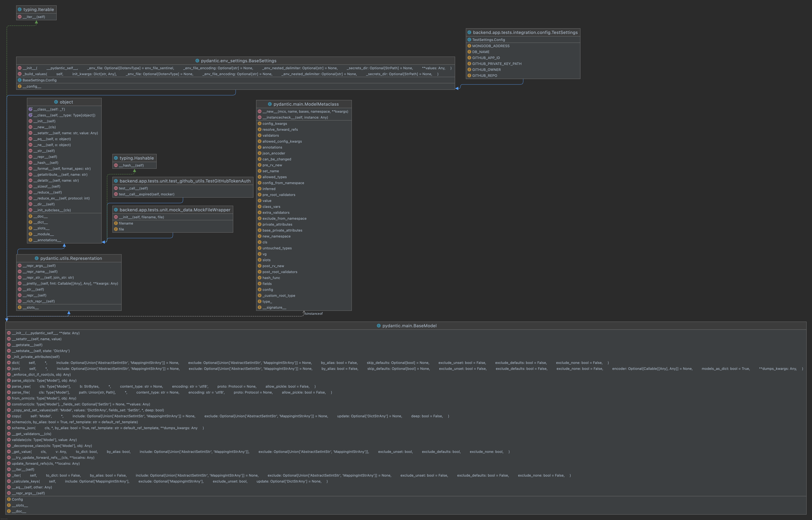
Task: Select the typing.Iterable class title
Action: click(x=39, y=9)
